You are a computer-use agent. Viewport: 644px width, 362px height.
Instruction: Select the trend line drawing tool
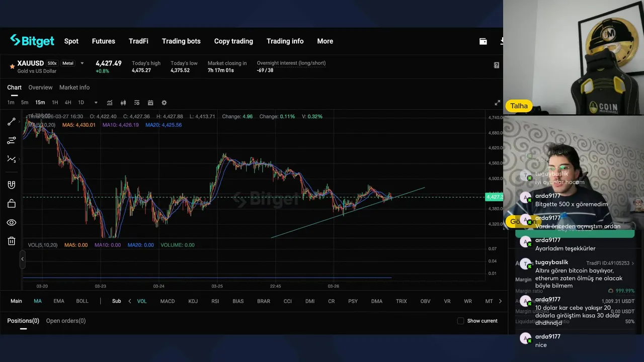(11, 122)
